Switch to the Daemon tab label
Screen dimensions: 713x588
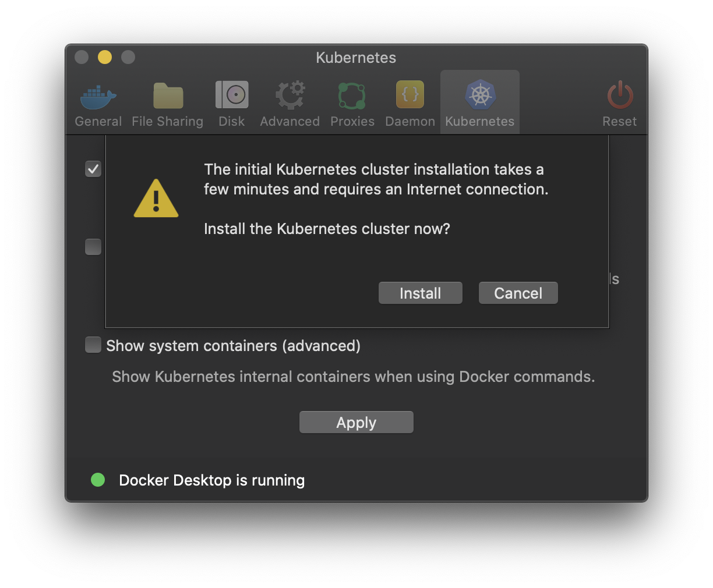tap(410, 121)
